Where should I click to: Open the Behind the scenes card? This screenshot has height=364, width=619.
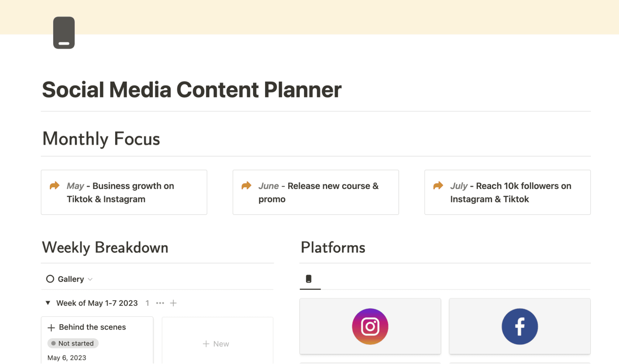pos(92,327)
